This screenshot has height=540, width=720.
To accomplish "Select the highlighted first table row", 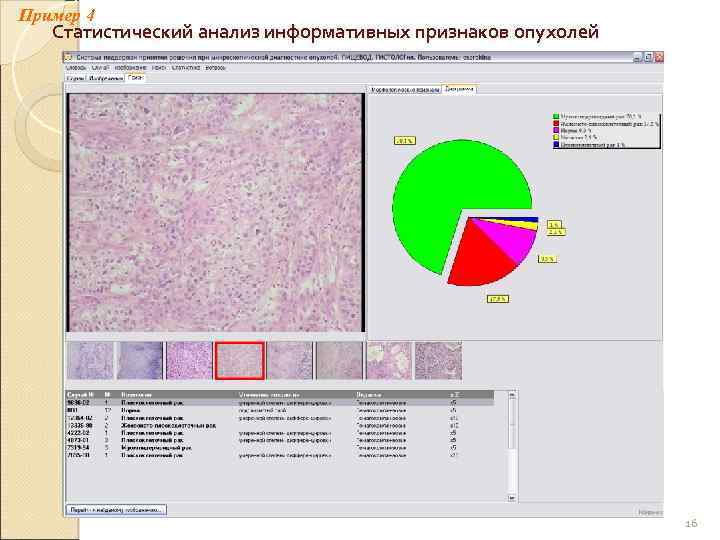I will (280, 403).
